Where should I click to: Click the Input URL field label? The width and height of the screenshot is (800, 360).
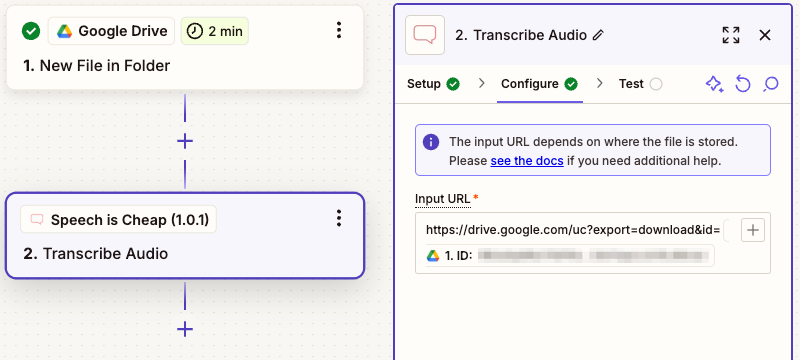click(x=443, y=198)
